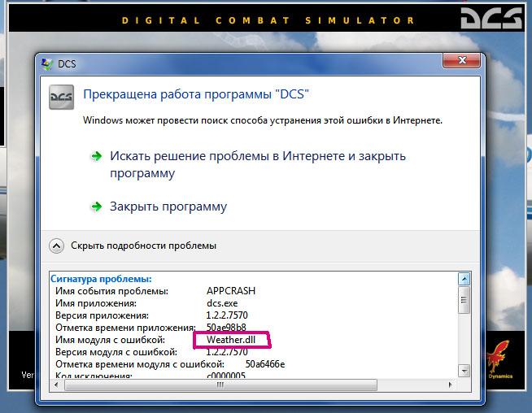Viewport: 532px width, 413px height.
Task: Click timestamp value 50ae98b8
Action: point(226,327)
